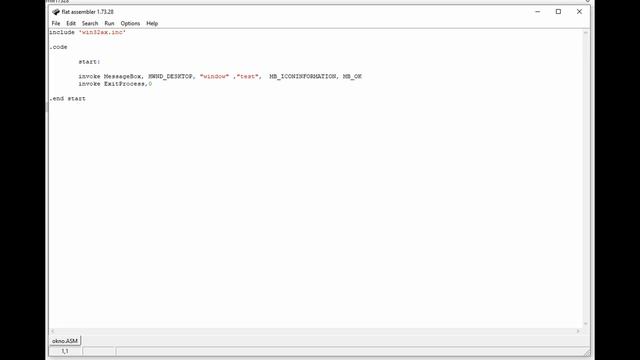Open the Help menu

[x=152, y=23]
